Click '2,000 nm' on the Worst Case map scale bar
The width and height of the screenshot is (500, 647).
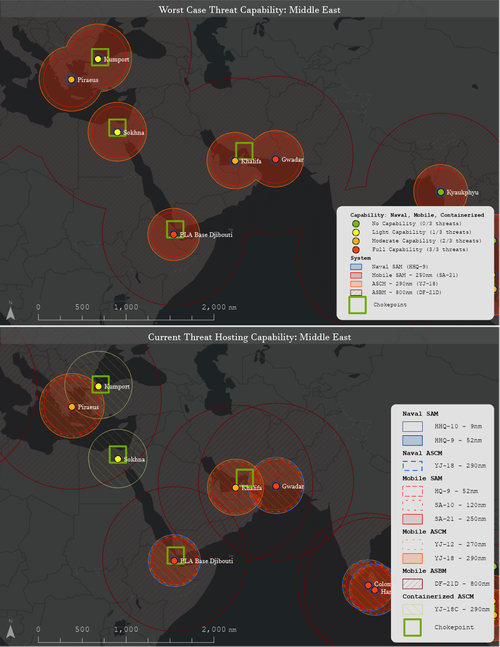tap(219, 307)
